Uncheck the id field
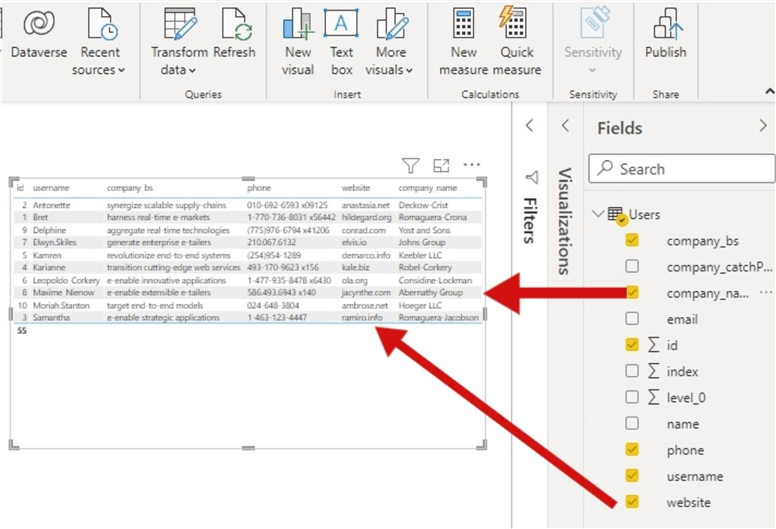This screenshot has height=529, width=776. 632,344
